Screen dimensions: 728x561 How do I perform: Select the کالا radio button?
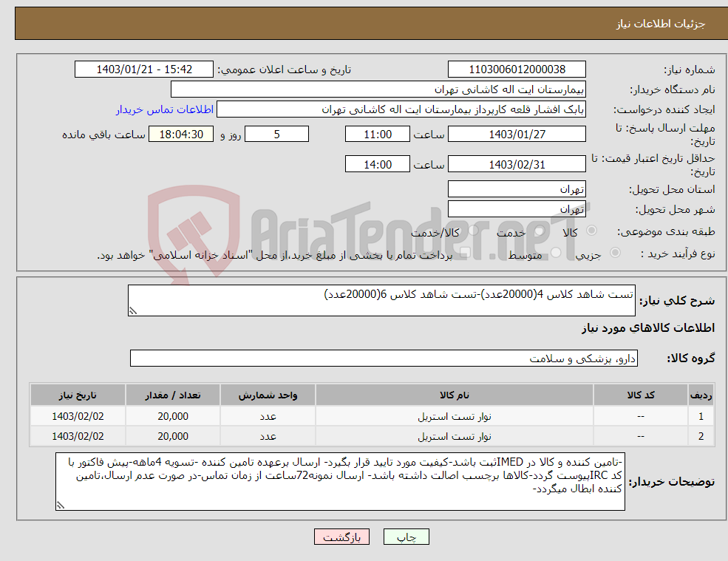point(592,231)
